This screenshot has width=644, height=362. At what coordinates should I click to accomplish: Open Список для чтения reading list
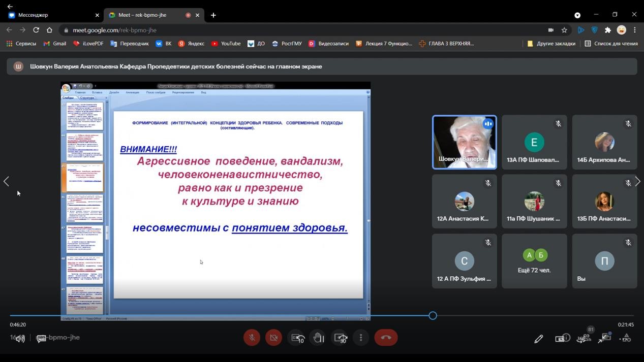[x=611, y=44]
